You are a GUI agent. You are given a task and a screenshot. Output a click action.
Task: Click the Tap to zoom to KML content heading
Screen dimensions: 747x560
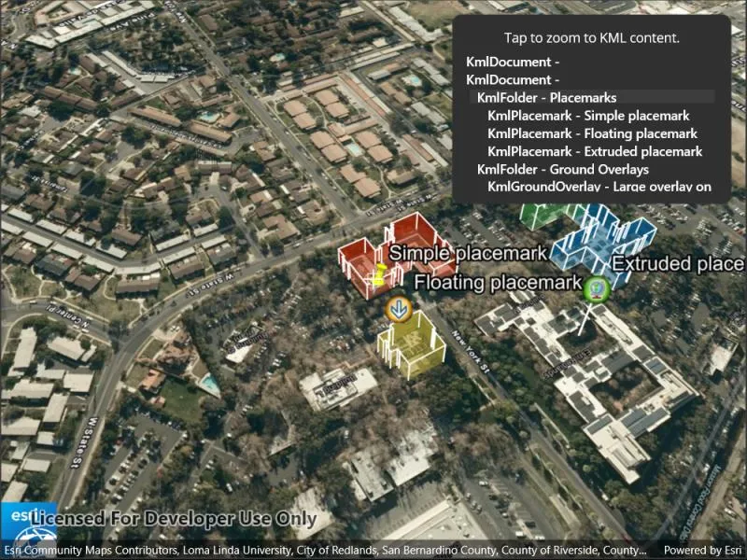click(x=591, y=38)
